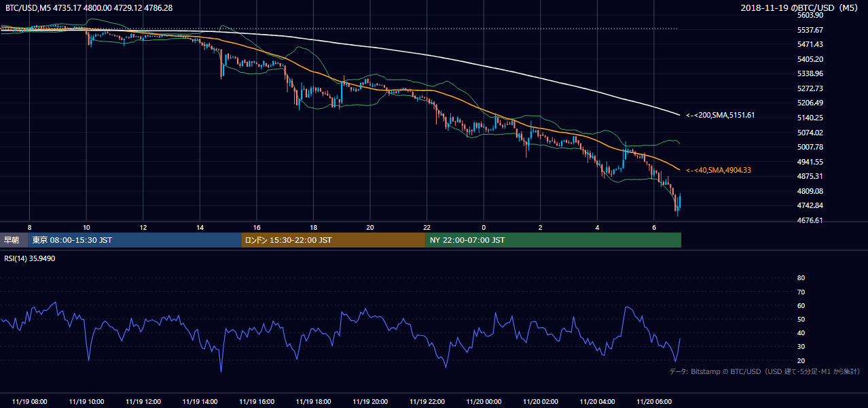Viewport: 868px width, 408px height.
Task: Click hour label 8 under the price chart
Action: [29, 226]
